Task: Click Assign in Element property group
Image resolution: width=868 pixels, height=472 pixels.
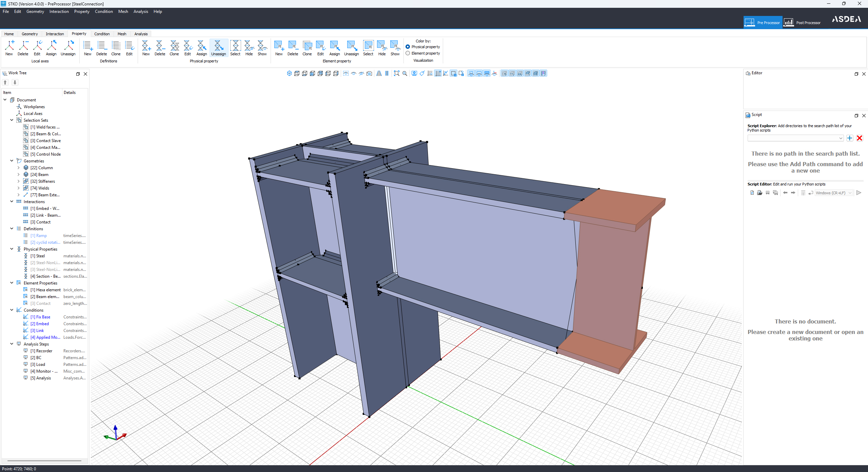Action: coord(335,48)
